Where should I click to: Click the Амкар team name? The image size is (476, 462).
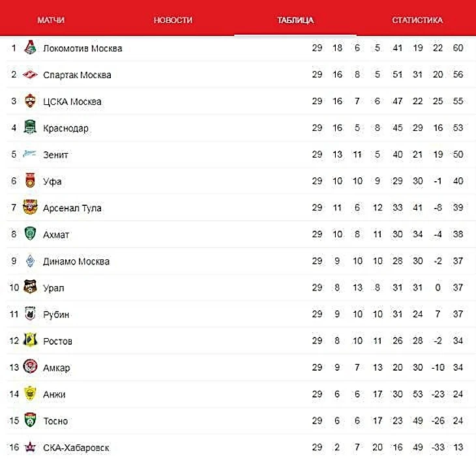[57, 368]
